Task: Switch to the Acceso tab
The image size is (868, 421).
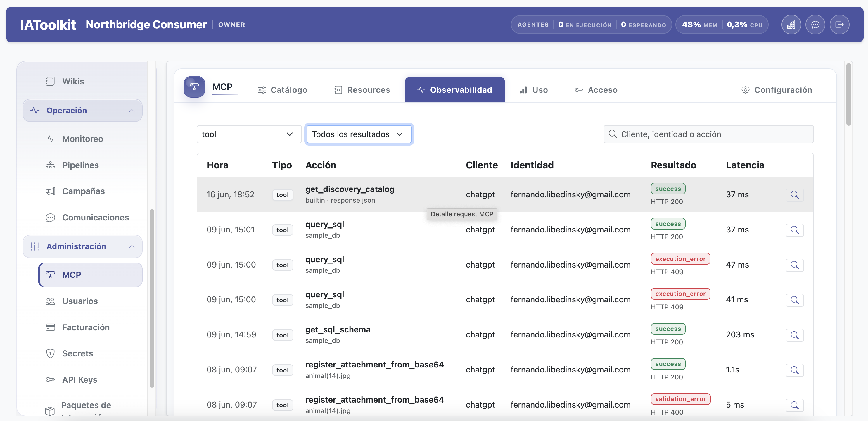Action: 596,90
